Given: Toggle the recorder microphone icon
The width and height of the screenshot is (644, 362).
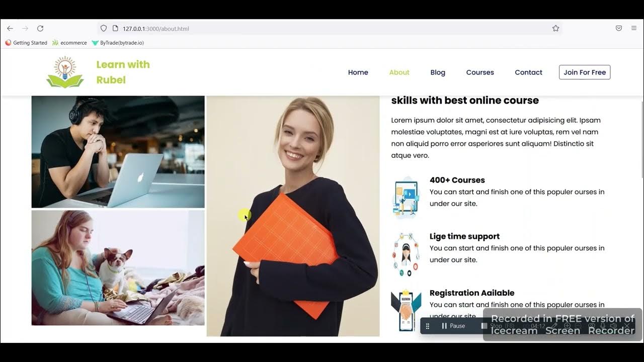Looking at the screenshot, I should point(602,326).
